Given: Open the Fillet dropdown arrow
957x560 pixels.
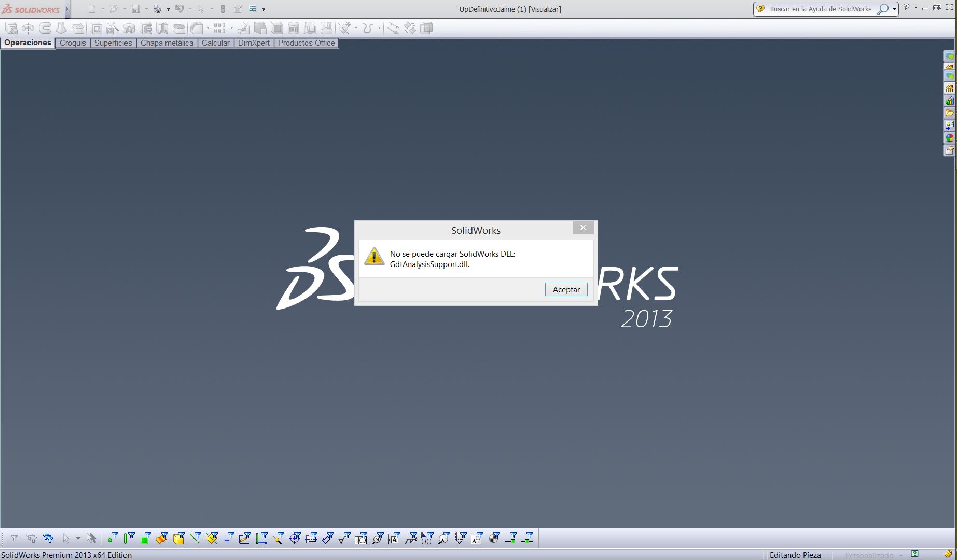Looking at the screenshot, I should pyautogui.click(x=208, y=28).
